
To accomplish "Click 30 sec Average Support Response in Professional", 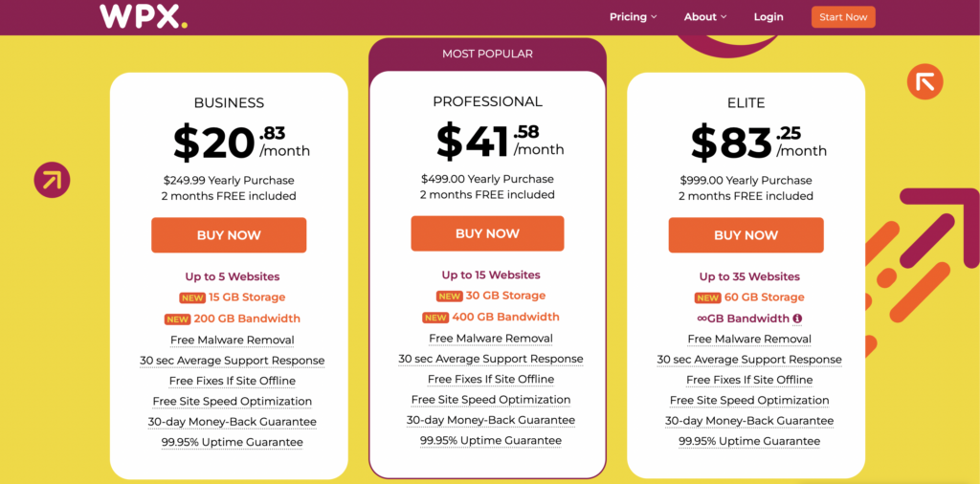I will pyautogui.click(x=491, y=359).
